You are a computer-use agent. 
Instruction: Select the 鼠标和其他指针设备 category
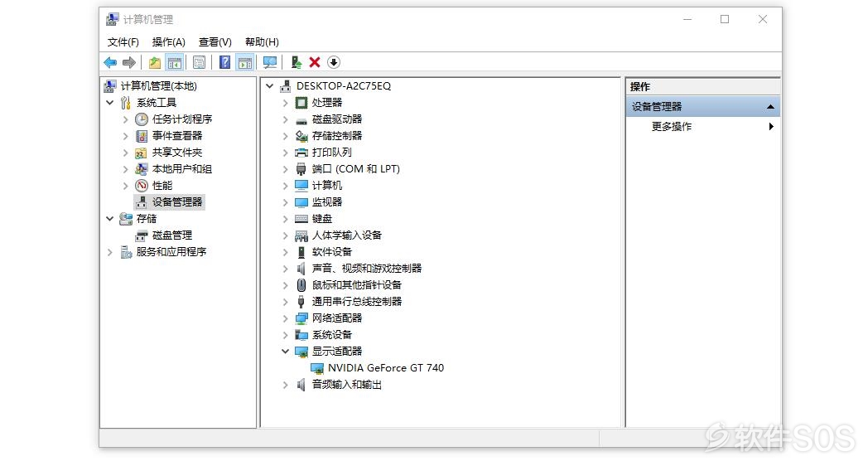tap(356, 285)
